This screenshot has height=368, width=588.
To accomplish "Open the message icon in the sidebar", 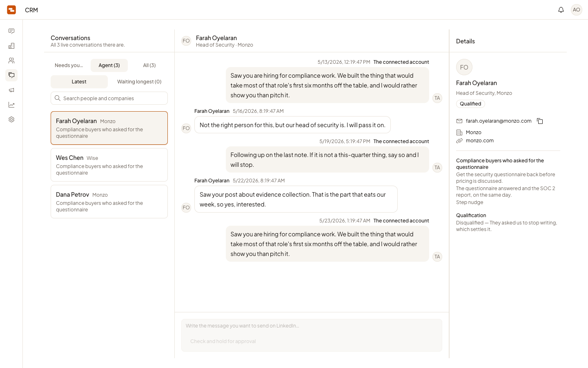I will coord(11,31).
